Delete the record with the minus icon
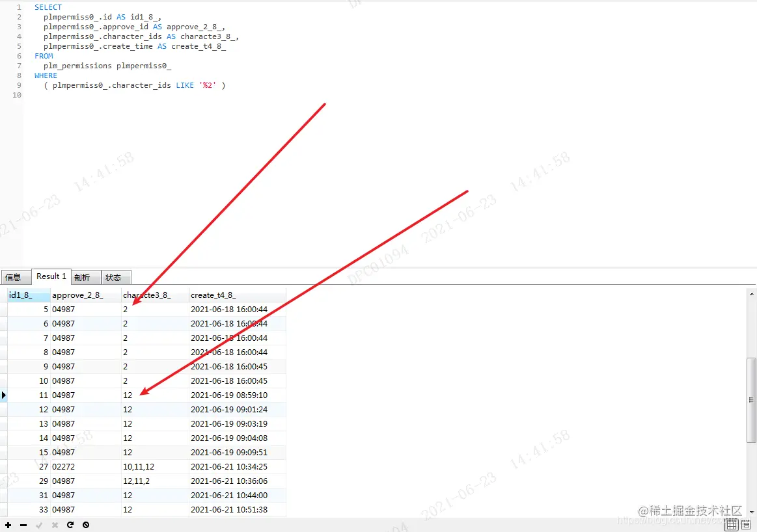The height and width of the screenshot is (532, 757). pyautogui.click(x=23, y=525)
